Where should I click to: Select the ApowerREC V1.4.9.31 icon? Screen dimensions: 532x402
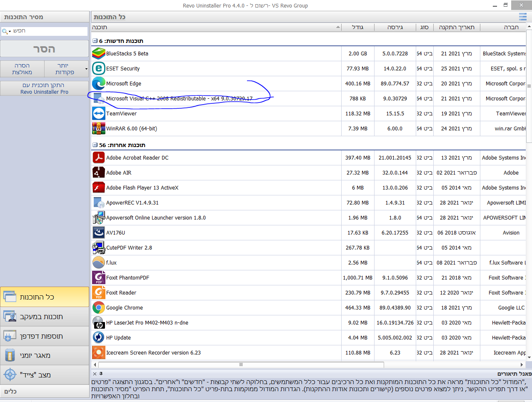click(99, 202)
